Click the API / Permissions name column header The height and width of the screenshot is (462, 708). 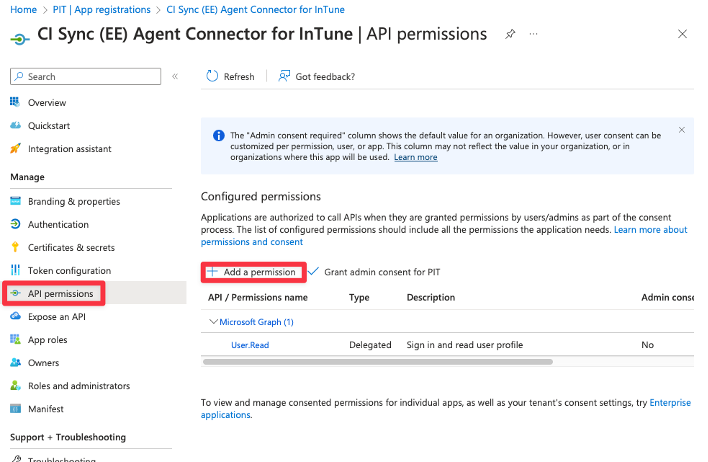pyautogui.click(x=258, y=297)
